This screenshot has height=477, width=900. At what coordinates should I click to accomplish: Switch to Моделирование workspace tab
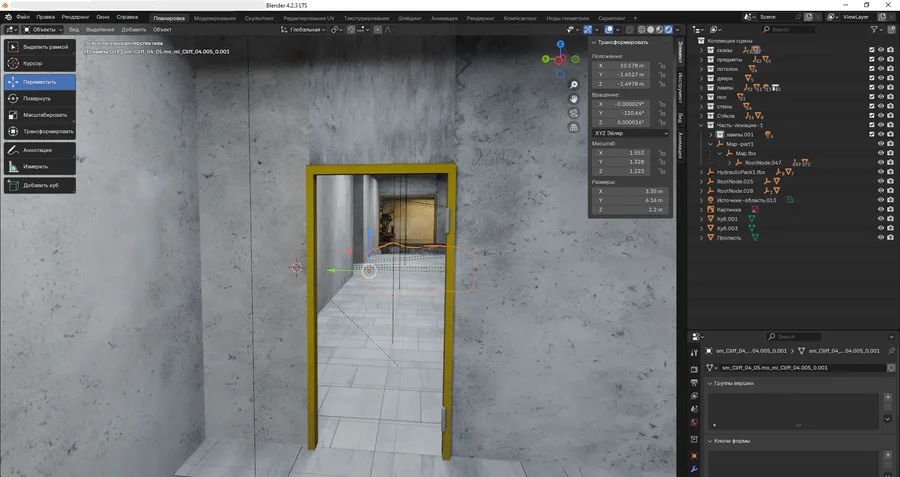215,18
